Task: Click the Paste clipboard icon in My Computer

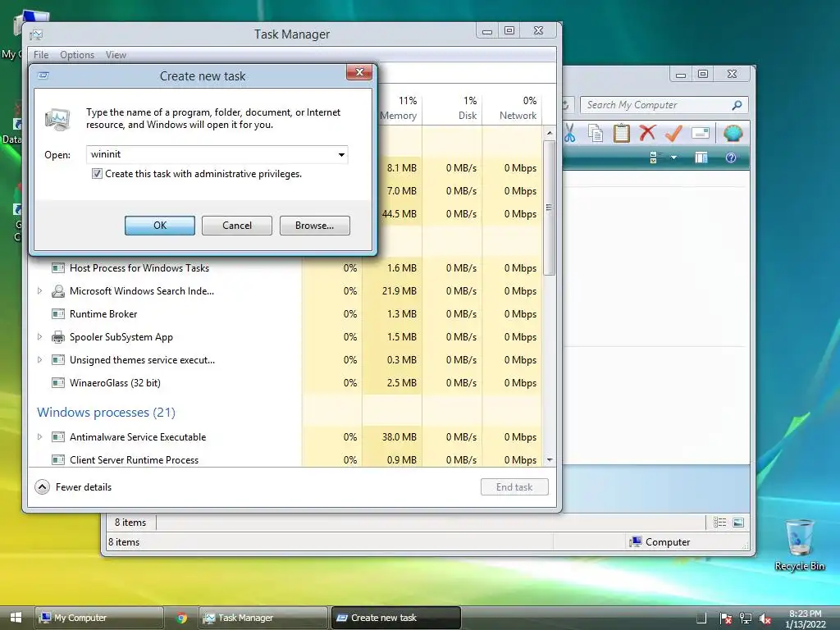Action: tap(622, 134)
